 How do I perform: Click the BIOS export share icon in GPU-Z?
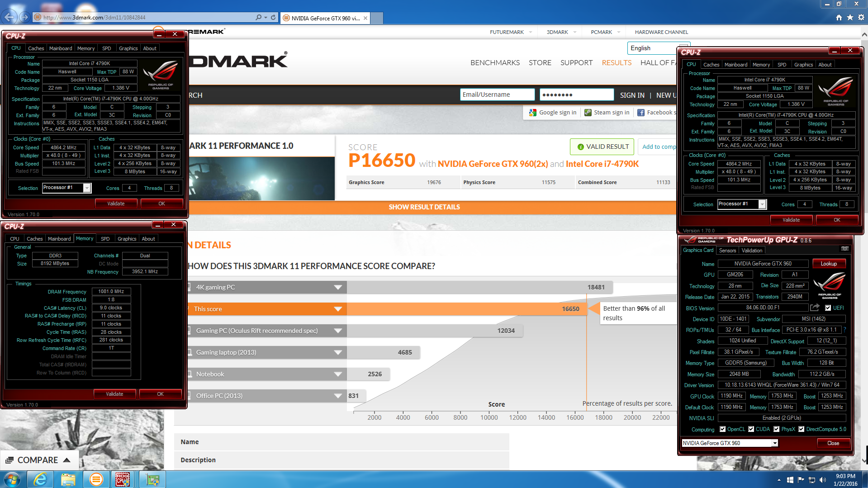point(815,308)
